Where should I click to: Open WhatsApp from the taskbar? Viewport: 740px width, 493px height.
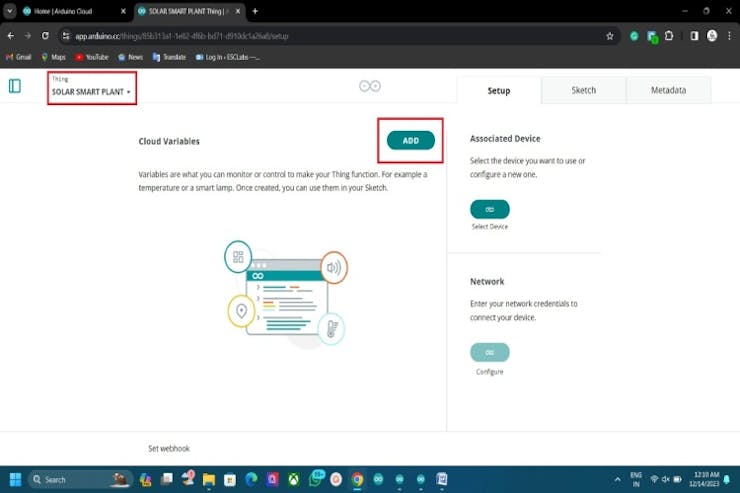tap(315, 479)
